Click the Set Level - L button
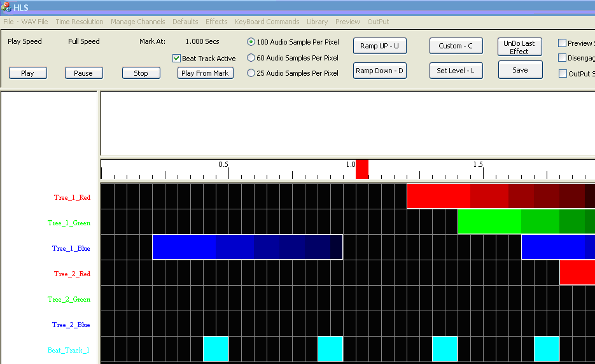This screenshot has width=595, height=364. [x=456, y=71]
